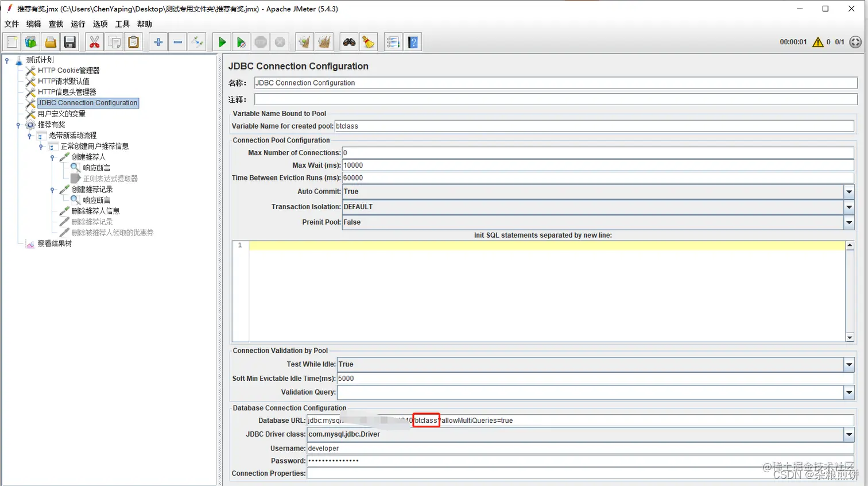Screen dimensions: 868x486
Task: Click the Variable Name for created pool field
Action: click(x=594, y=126)
